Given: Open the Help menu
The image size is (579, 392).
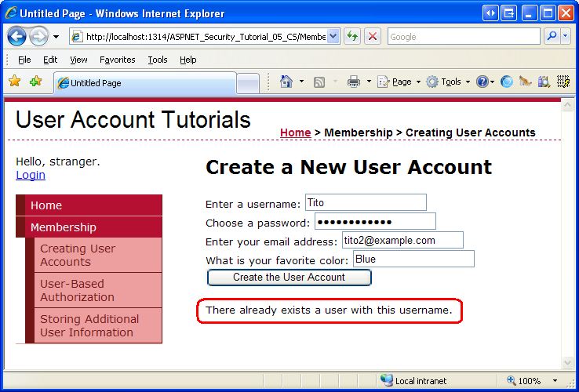Looking at the screenshot, I should (x=188, y=60).
